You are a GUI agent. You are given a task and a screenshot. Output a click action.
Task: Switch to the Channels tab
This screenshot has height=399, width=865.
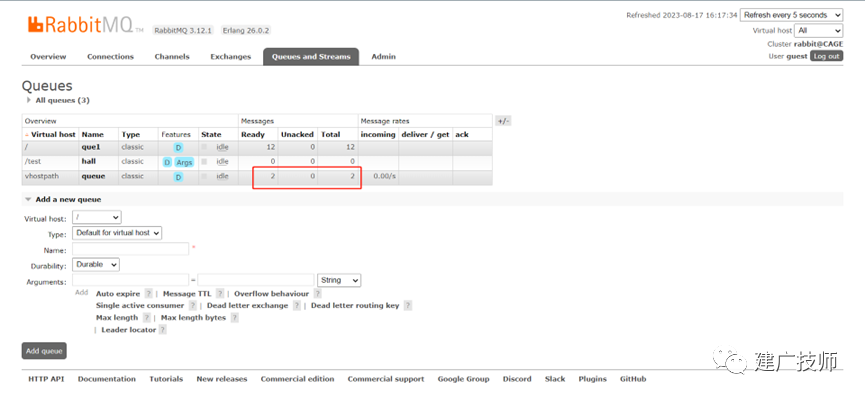click(172, 56)
